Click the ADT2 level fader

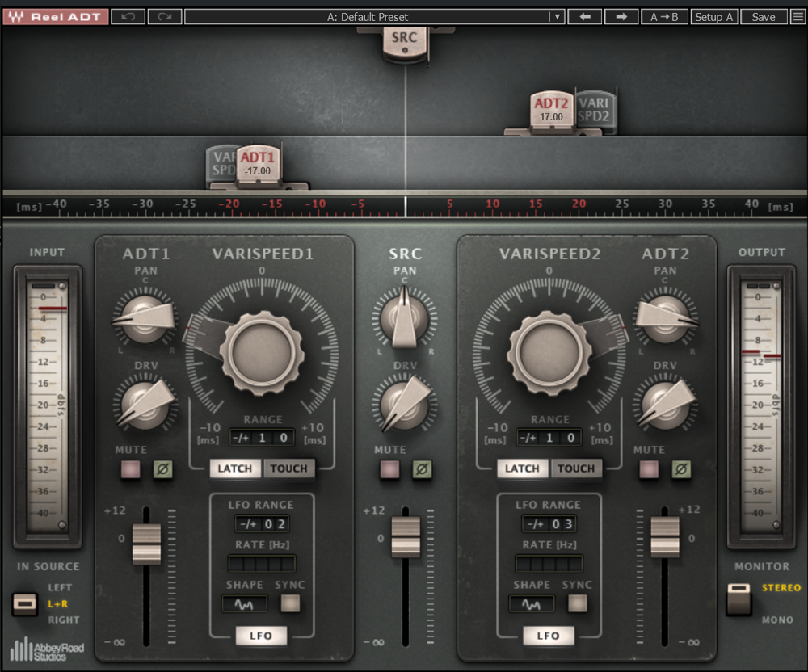coord(665,537)
